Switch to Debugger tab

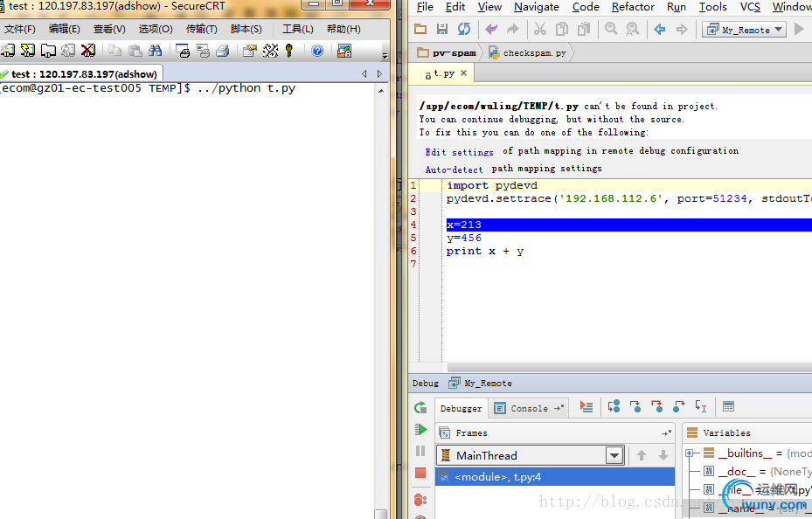[x=461, y=408]
